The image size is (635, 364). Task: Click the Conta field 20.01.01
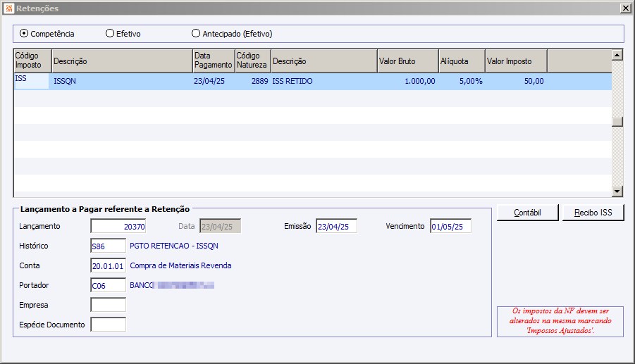point(108,265)
